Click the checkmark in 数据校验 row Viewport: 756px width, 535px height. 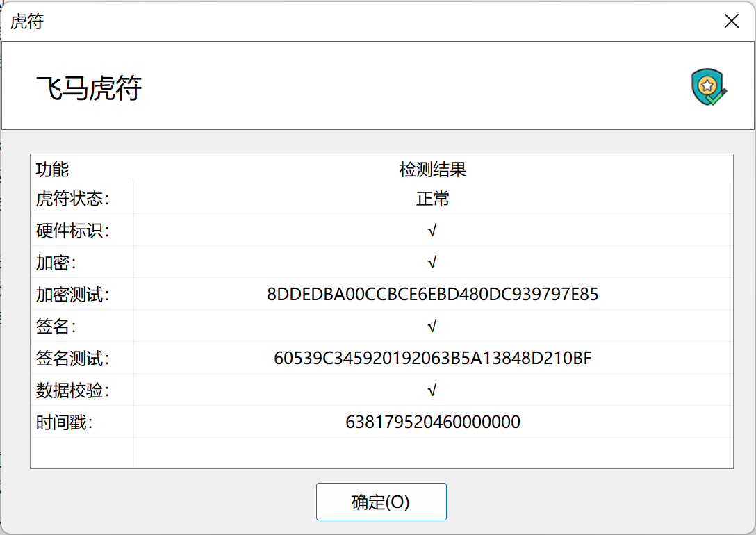pyautogui.click(x=432, y=390)
